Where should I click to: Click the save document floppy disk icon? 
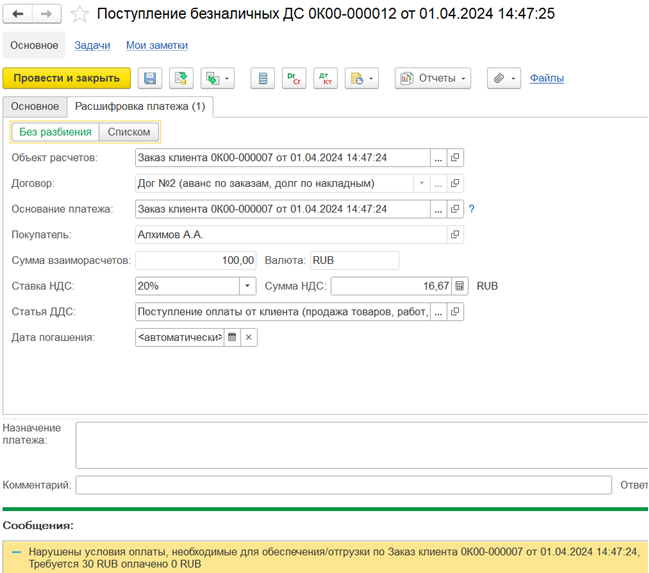[150, 78]
